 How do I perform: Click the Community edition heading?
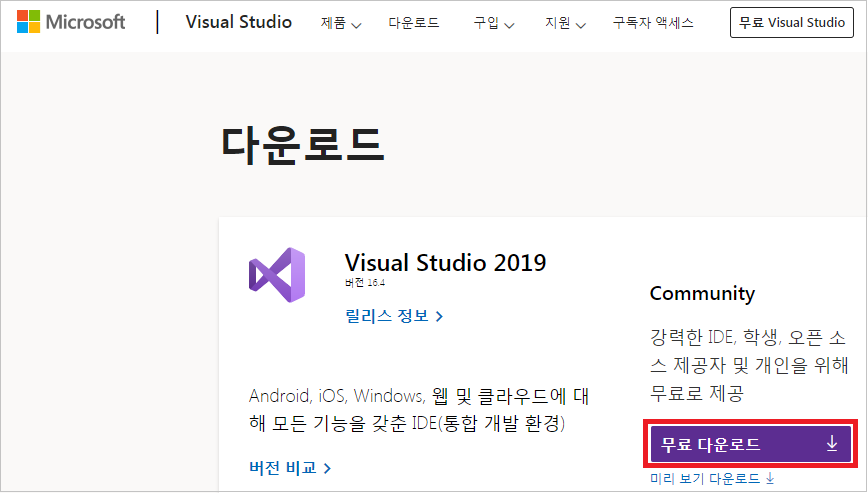pyautogui.click(x=702, y=293)
